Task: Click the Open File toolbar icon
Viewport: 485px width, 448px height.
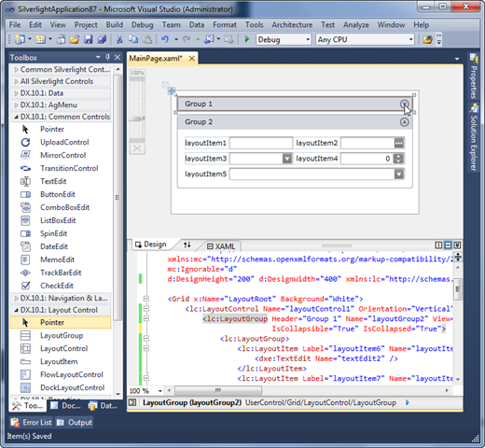Action: (75, 39)
